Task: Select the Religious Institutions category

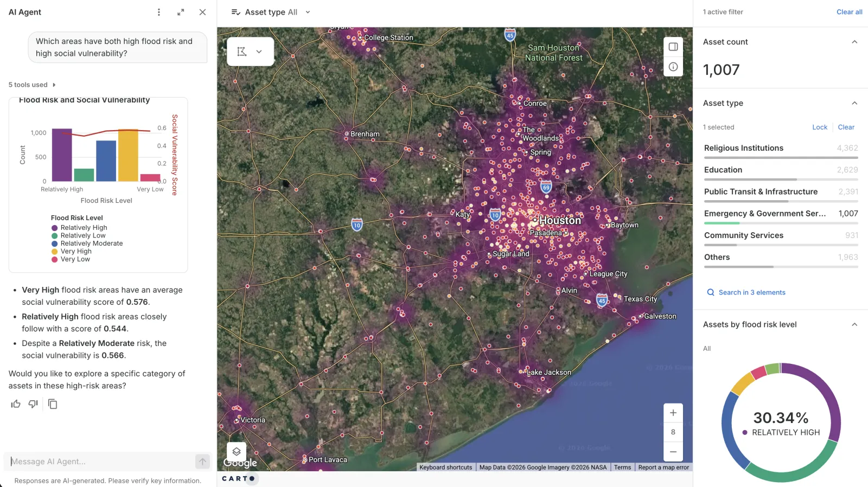Action: [781, 151]
